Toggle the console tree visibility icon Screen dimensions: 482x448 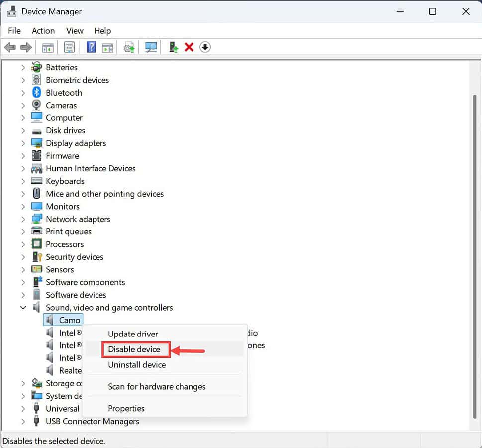[48, 47]
